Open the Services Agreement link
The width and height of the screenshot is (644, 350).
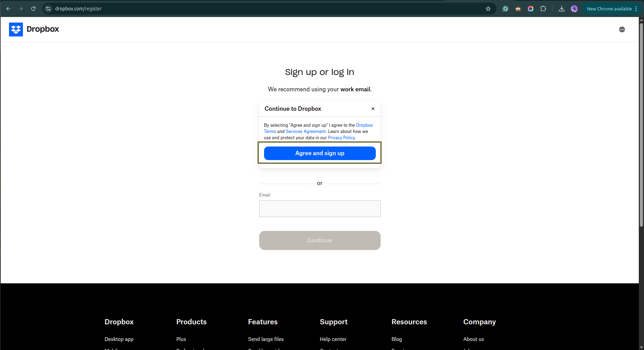tap(306, 132)
